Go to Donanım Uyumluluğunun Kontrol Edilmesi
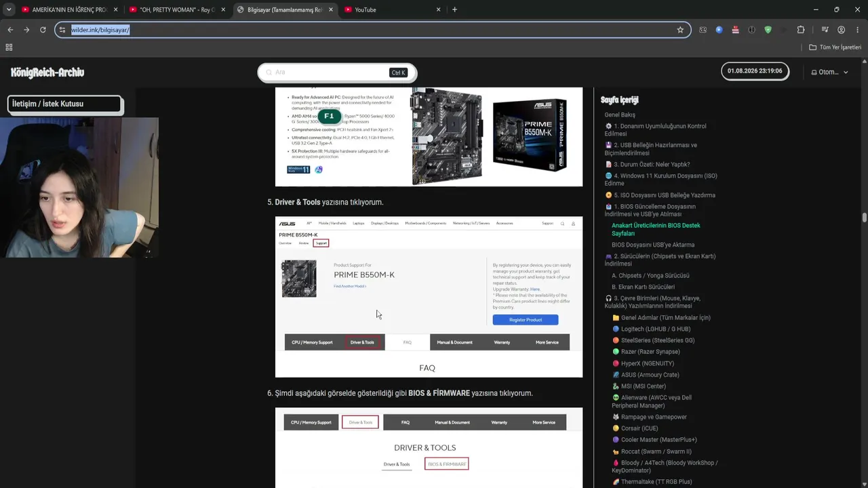 coord(656,129)
